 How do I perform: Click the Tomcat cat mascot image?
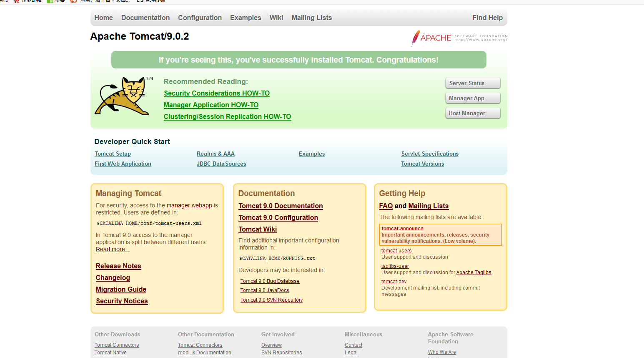pyautogui.click(x=123, y=96)
